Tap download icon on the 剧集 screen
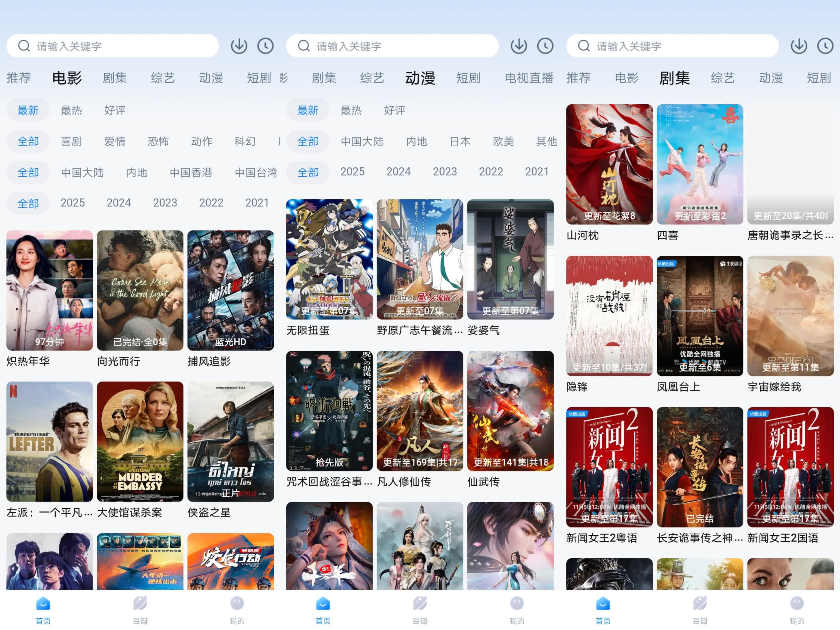The width and height of the screenshot is (840, 630). click(799, 46)
